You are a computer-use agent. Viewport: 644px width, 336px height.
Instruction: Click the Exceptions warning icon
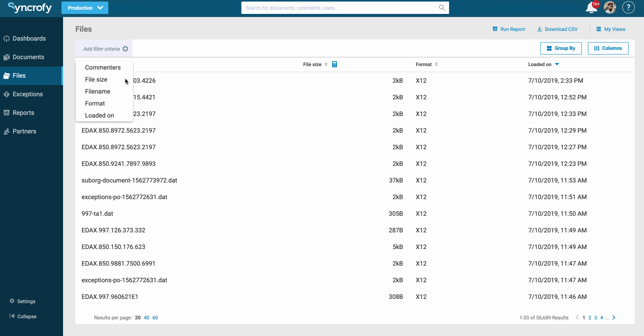point(7,94)
